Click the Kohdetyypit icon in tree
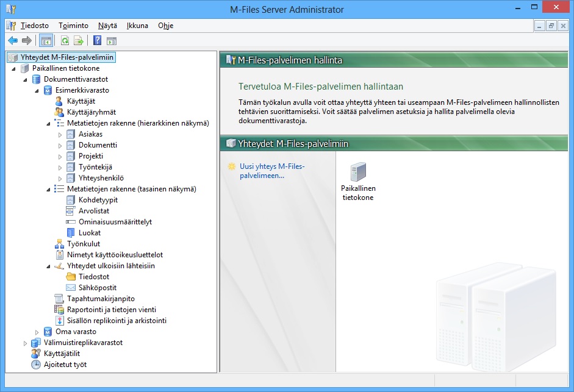 [71, 200]
